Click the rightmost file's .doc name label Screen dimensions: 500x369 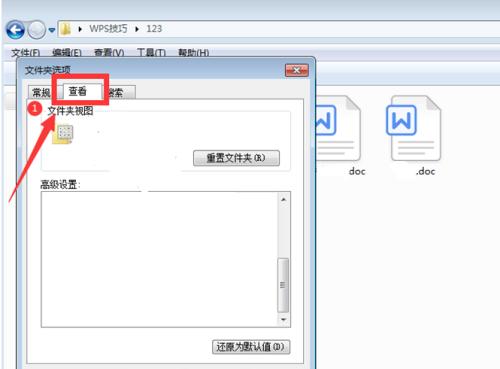pyautogui.click(x=425, y=171)
